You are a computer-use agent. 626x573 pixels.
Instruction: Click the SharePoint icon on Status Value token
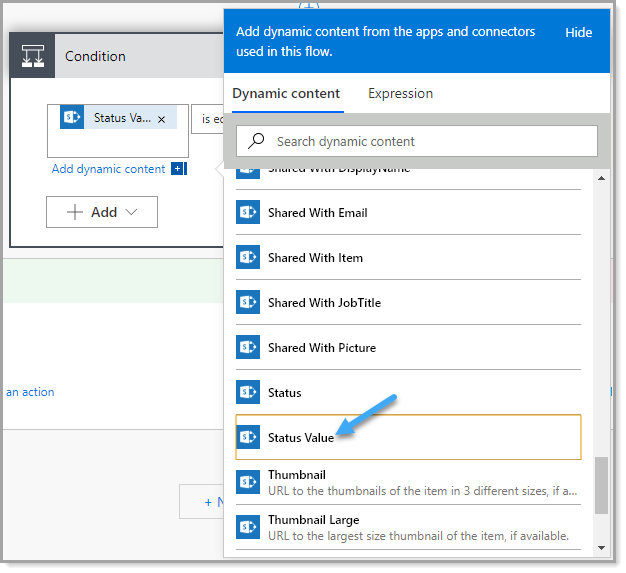click(x=72, y=117)
